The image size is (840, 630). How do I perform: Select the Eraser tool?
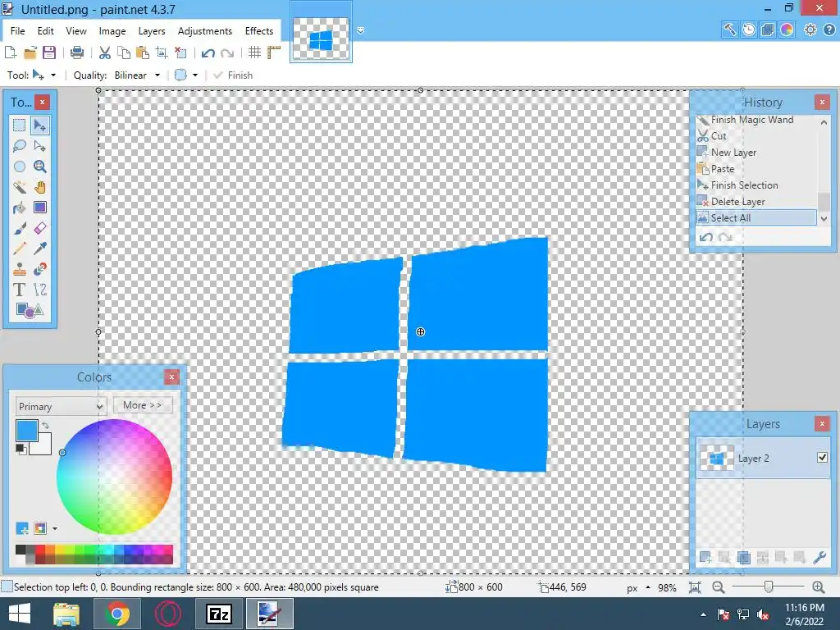tap(39, 228)
